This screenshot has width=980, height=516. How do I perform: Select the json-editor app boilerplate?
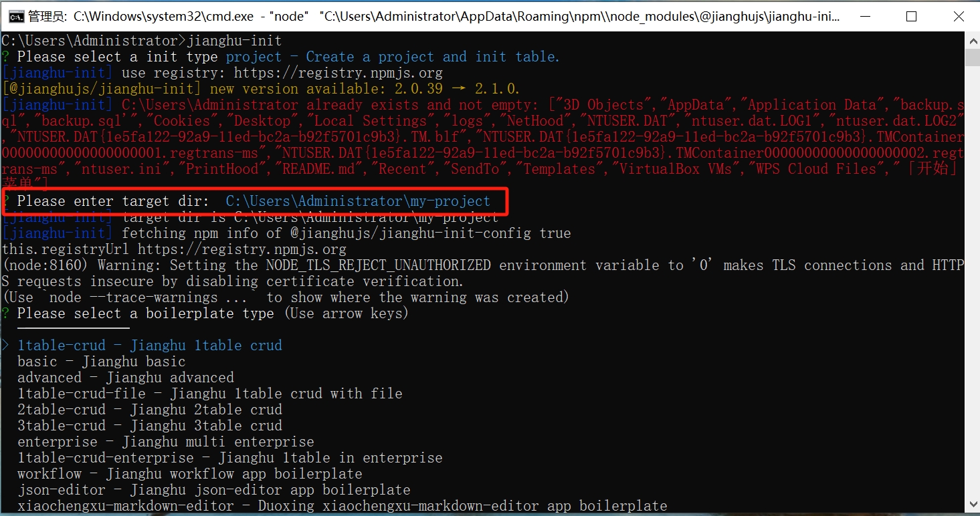pyautogui.click(x=214, y=490)
